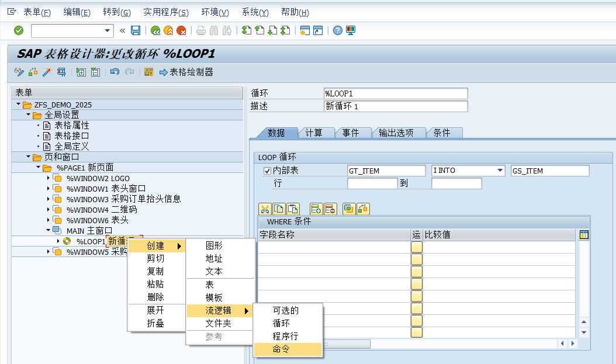Click the Undo arrow icon
Image resolution: width=616 pixels, height=364 pixels.
click(115, 72)
